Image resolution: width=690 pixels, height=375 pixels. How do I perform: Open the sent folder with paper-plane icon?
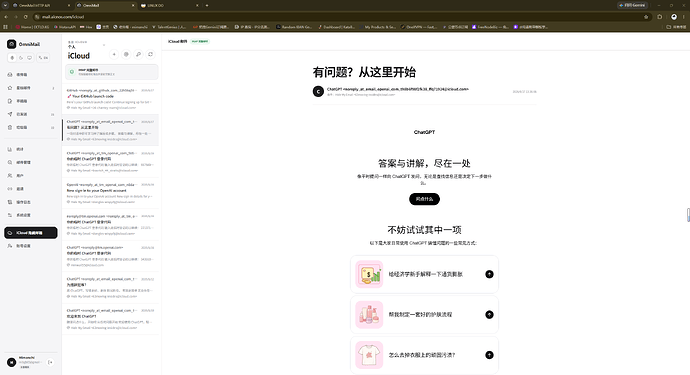point(31,114)
